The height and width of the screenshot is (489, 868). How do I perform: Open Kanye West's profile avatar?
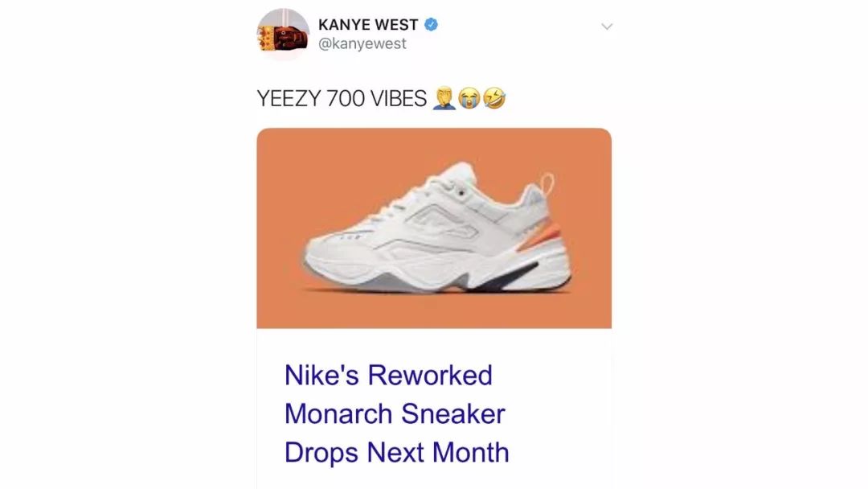(283, 35)
